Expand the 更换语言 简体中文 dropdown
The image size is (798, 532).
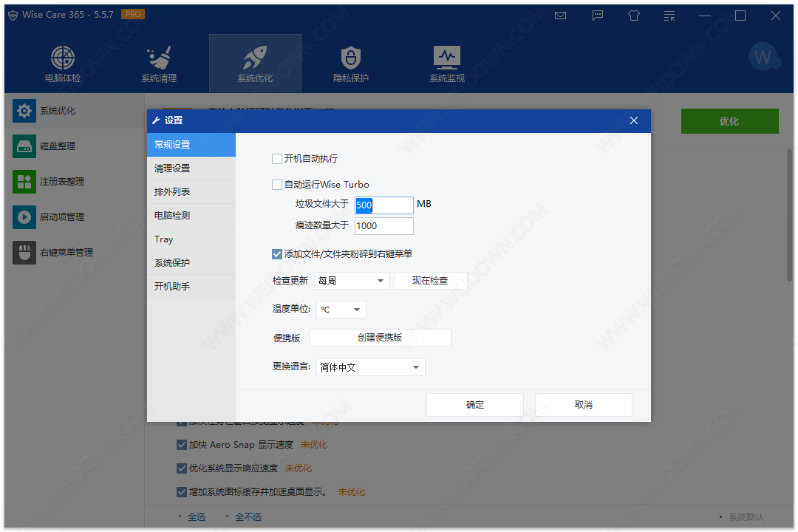370,367
